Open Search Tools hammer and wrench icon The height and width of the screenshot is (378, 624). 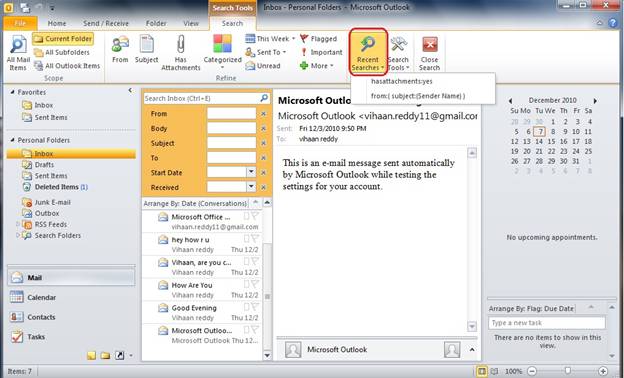398,44
